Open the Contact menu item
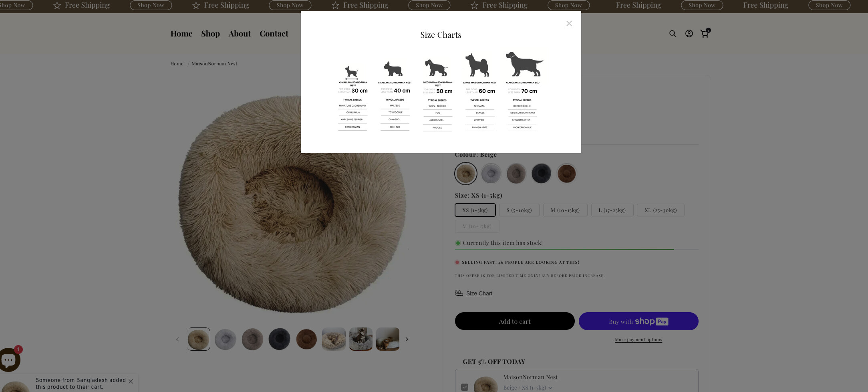The height and width of the screenshot is (392, 868). (274, 34)
